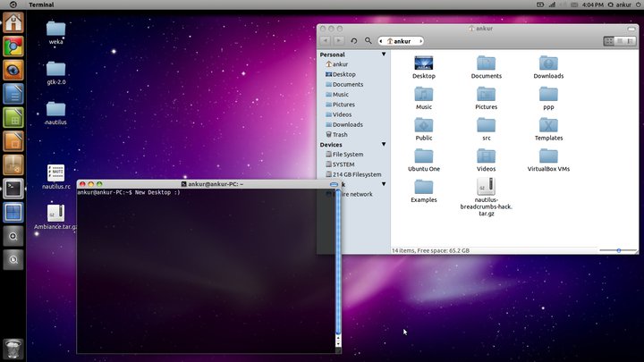Open the Trash in the sidebar
The image size is (644, 362).
[340, 135]
